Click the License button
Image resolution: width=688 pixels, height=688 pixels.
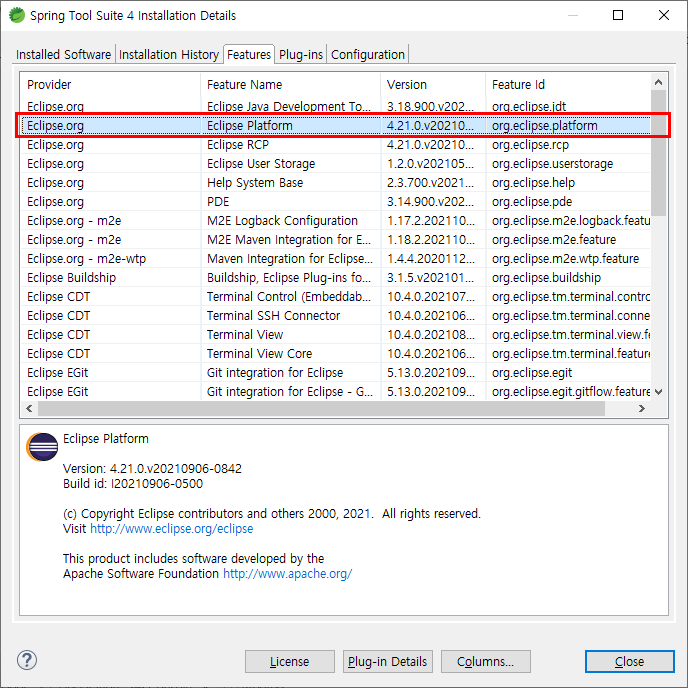pyautogui.click(x=290, y=661)
